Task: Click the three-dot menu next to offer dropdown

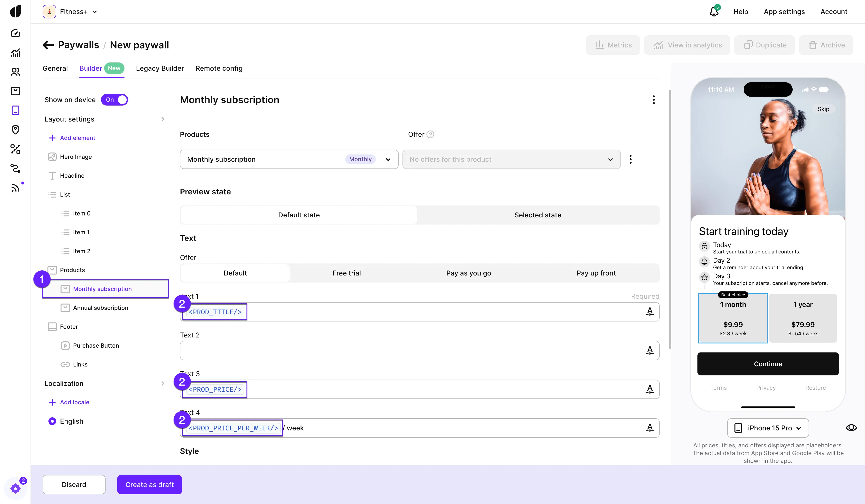Action: point(630,159)
